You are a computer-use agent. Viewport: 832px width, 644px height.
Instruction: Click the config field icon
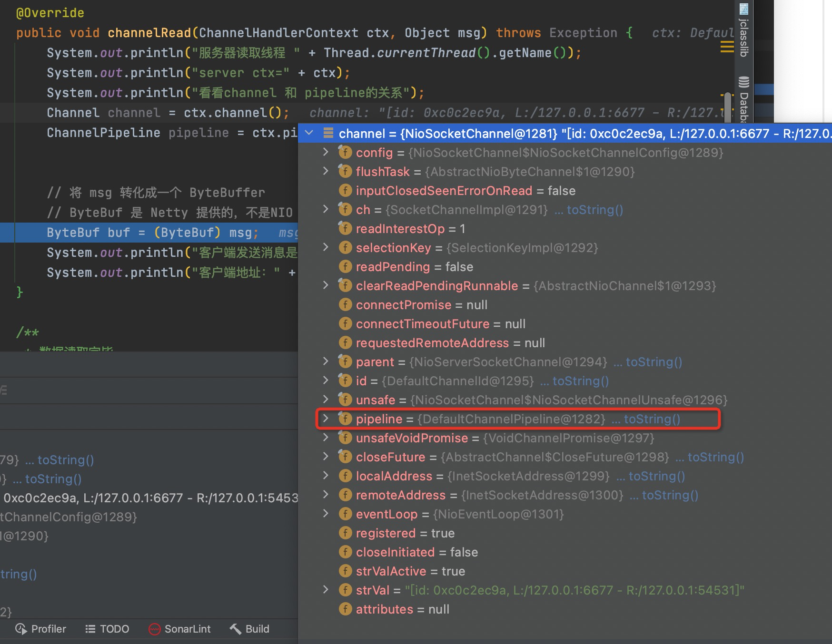click(x=345, y=152)
